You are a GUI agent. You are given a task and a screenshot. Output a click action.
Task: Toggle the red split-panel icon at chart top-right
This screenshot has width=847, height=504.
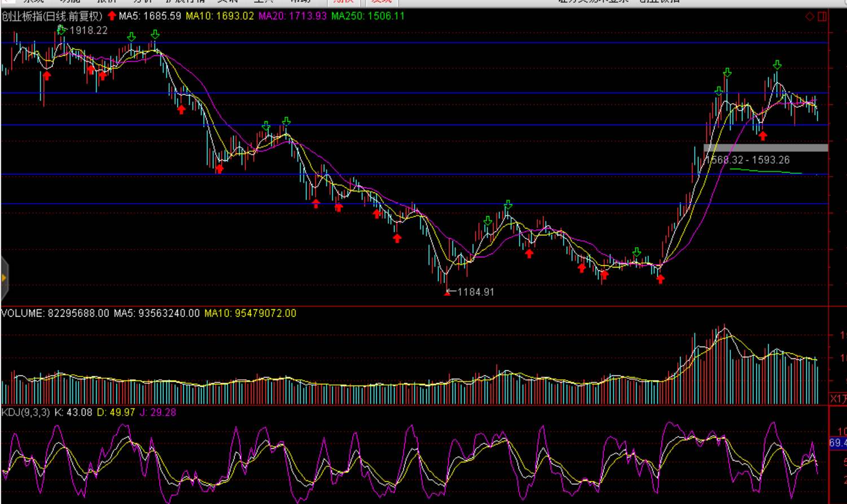tap(822, 16)
